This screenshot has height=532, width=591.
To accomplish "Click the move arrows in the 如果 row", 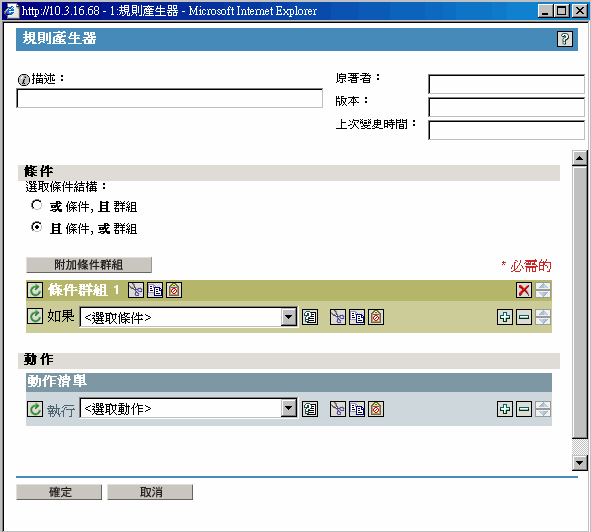I will [x=543, y=317].
